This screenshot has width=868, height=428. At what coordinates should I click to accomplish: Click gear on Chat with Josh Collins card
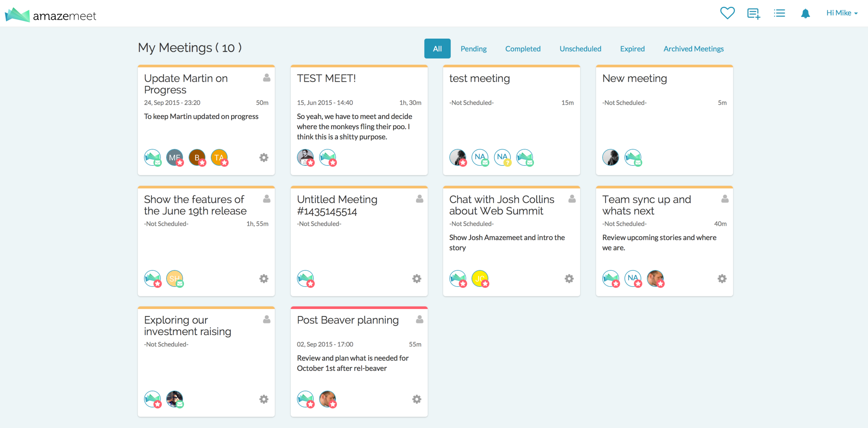click(x=569, y=279)
